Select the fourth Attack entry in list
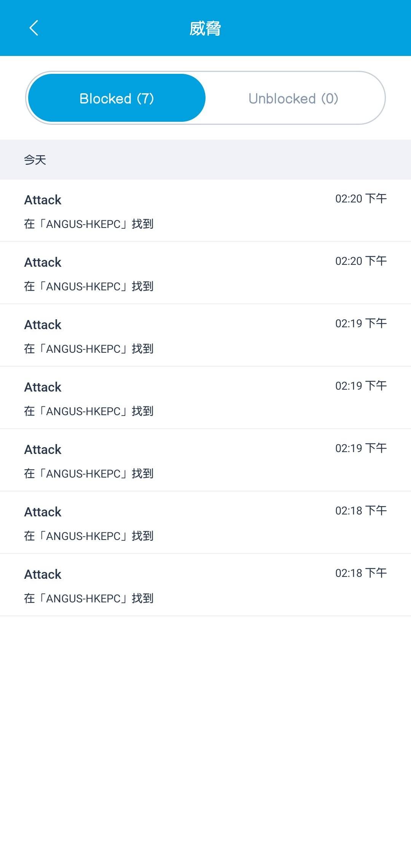Screen dimensions: 411x868 pyautogui.click(x=205, y=398)
